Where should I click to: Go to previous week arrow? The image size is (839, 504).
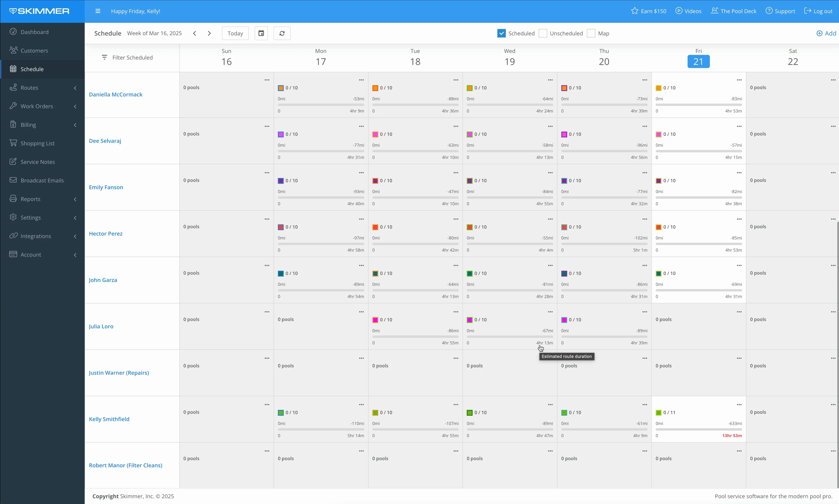194,33
